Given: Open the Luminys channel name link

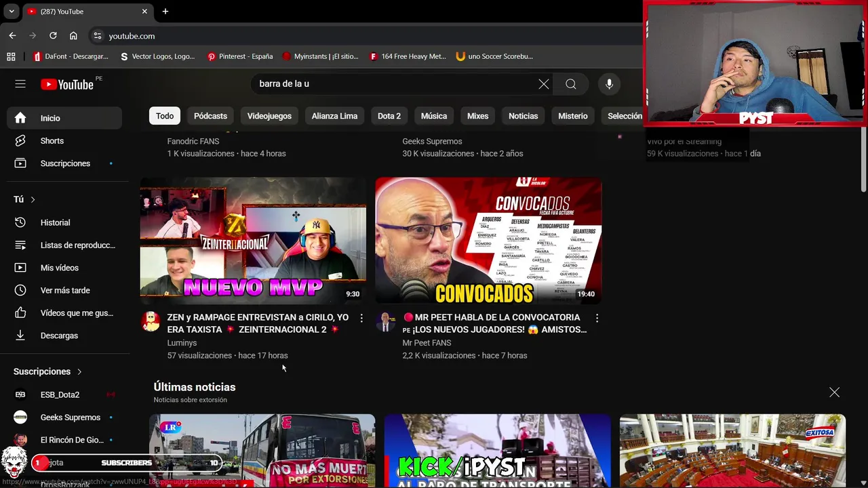Looking at the screenshot, I should click(x=182, y=343).
